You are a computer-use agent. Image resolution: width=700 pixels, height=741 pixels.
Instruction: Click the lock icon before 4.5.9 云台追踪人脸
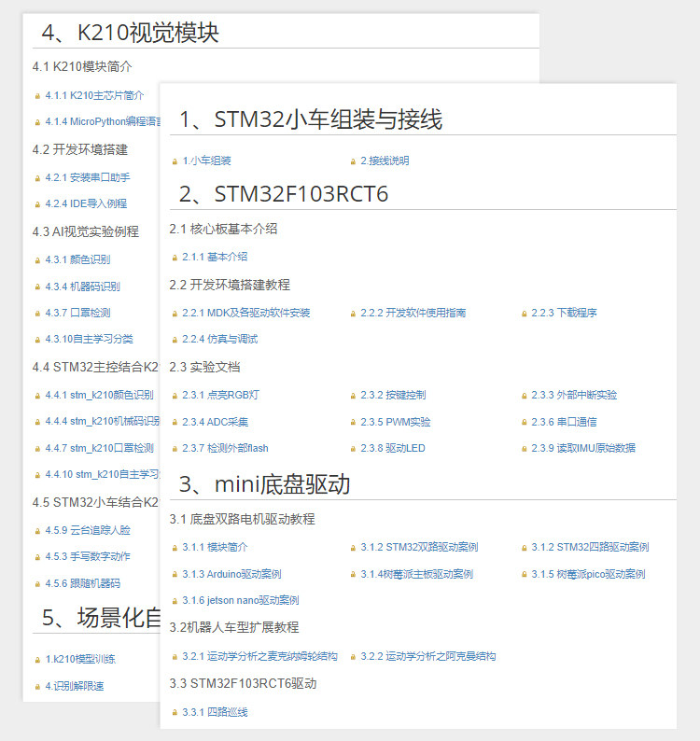[37, 531]
